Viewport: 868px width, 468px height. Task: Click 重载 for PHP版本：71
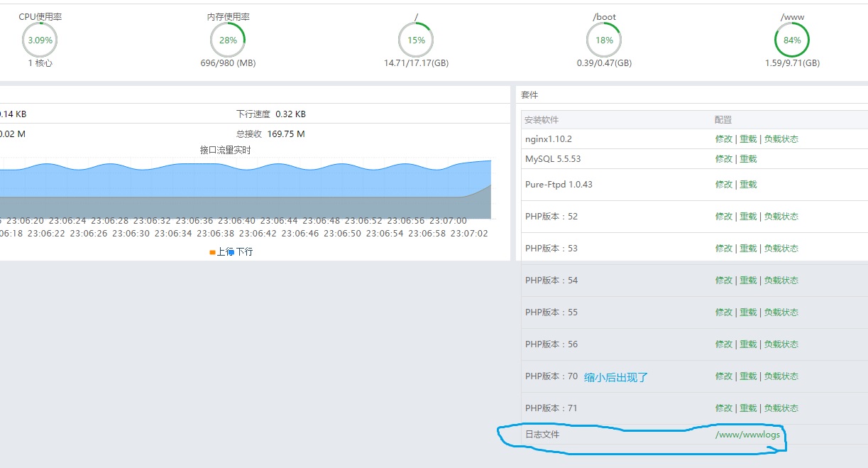748,408
